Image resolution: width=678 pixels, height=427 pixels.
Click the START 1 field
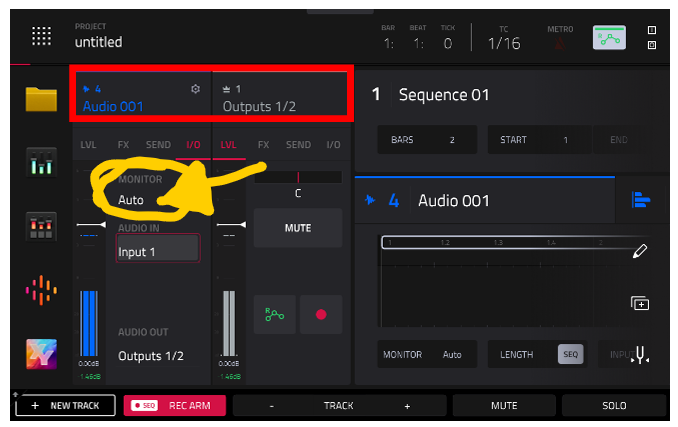539,140
